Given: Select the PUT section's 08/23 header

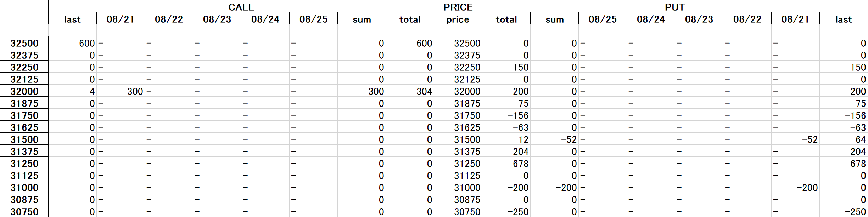Looking at the screenshot, I should pyautogui.click(x=699, y=19).
